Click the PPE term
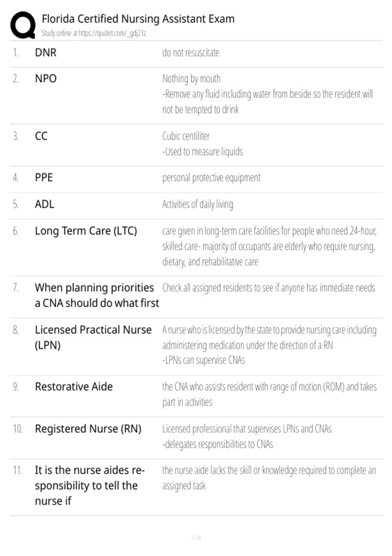Screen dimensions: 392x556 click(44, 178)
